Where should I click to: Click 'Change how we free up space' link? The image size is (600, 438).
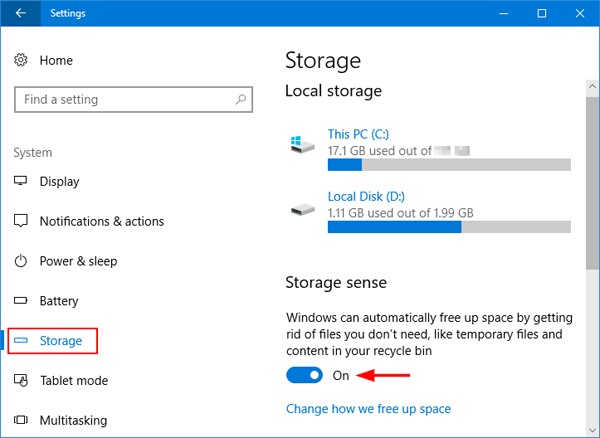(368, 409)
